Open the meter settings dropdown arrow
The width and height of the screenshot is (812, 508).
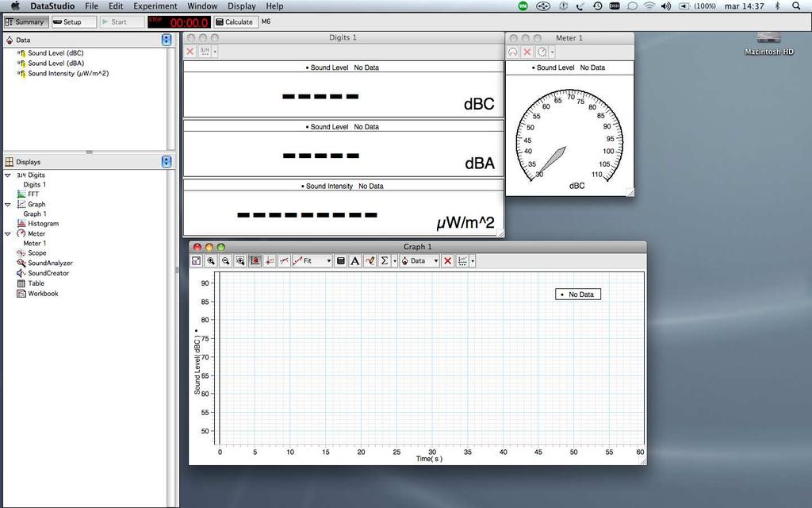pos(552,52)
